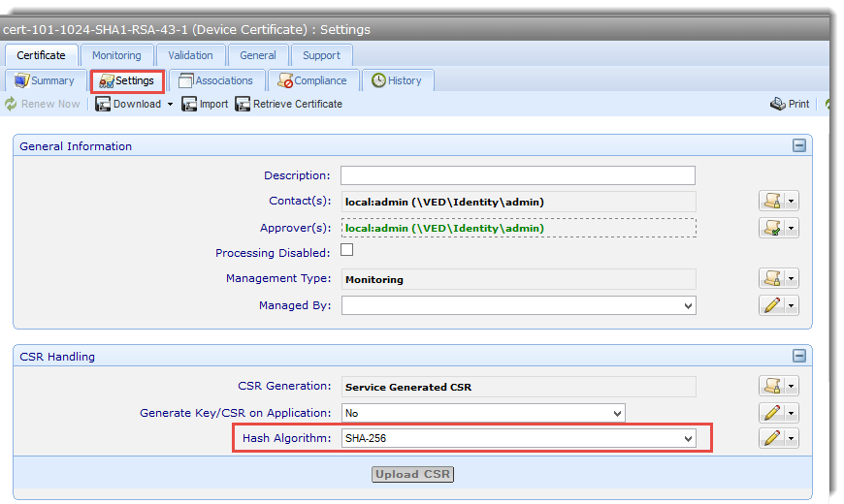Click the Import toolbar icon
The width and height of the screenshot is (844, 504).
[189, 104]
